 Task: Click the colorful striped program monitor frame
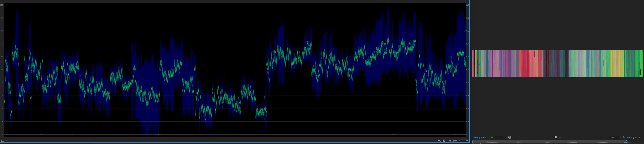(x=557, y=64)
